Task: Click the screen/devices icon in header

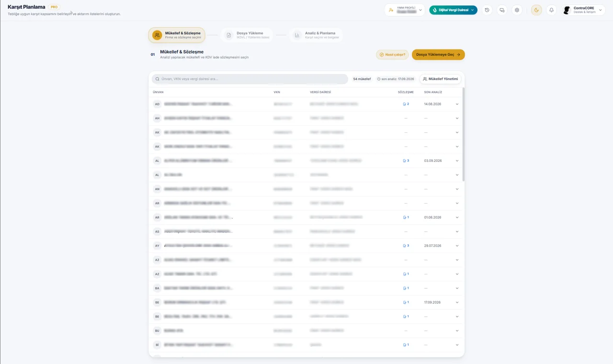Action: click(x=502, y=10)
